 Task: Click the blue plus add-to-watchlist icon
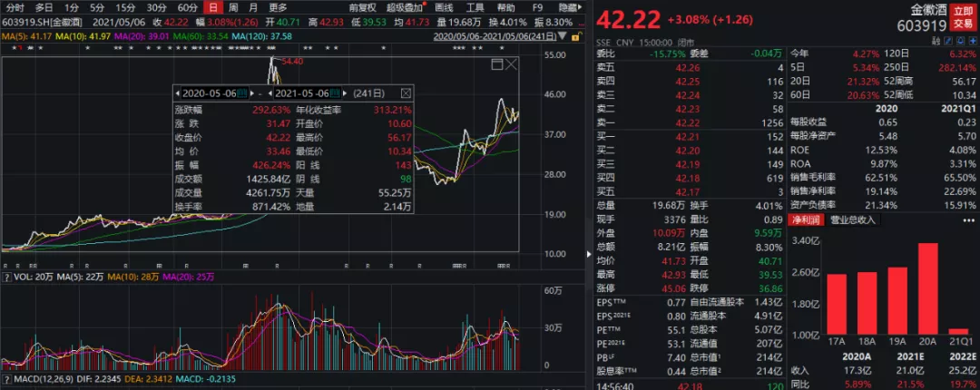coord(971,43)
